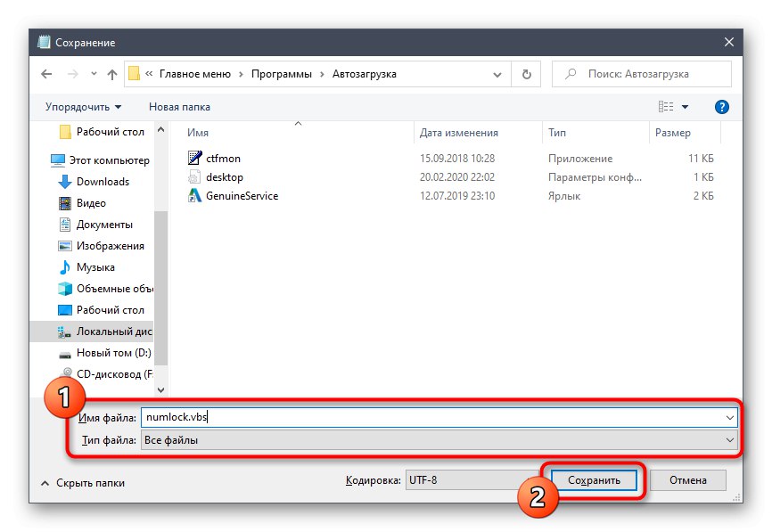This screenshot has height=532, width=772.
Task: Click the Отмена button
Action: coord(688,479)
